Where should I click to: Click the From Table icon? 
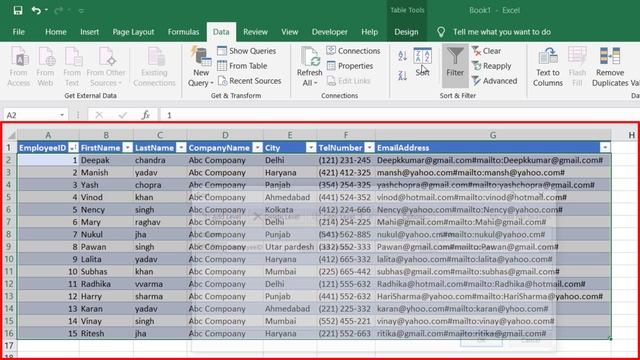(x=222, y=66)
